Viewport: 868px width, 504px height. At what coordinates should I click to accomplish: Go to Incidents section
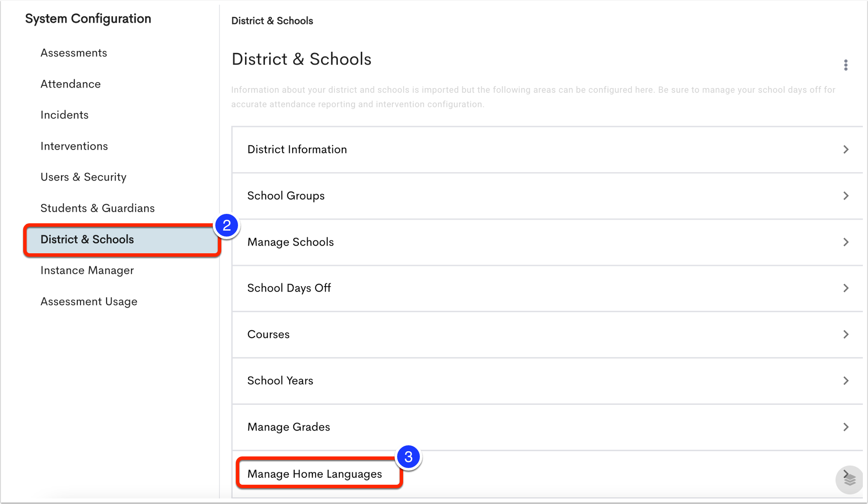tap(64, 115)
